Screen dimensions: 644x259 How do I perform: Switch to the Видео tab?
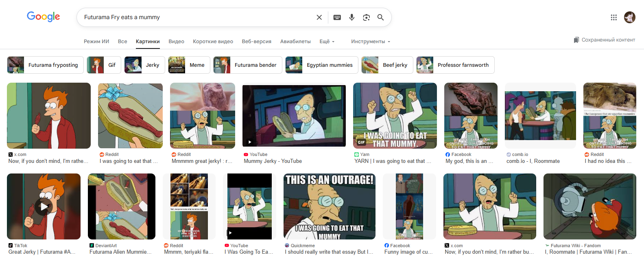point(176,42)
